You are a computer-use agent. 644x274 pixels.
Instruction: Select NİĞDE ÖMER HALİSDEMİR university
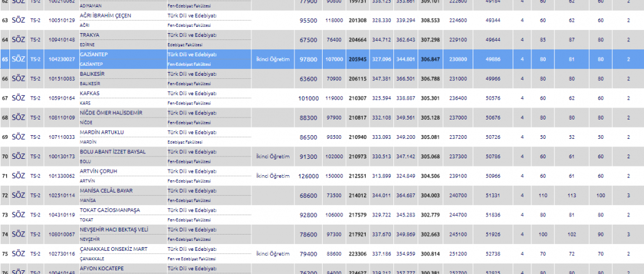111,113
